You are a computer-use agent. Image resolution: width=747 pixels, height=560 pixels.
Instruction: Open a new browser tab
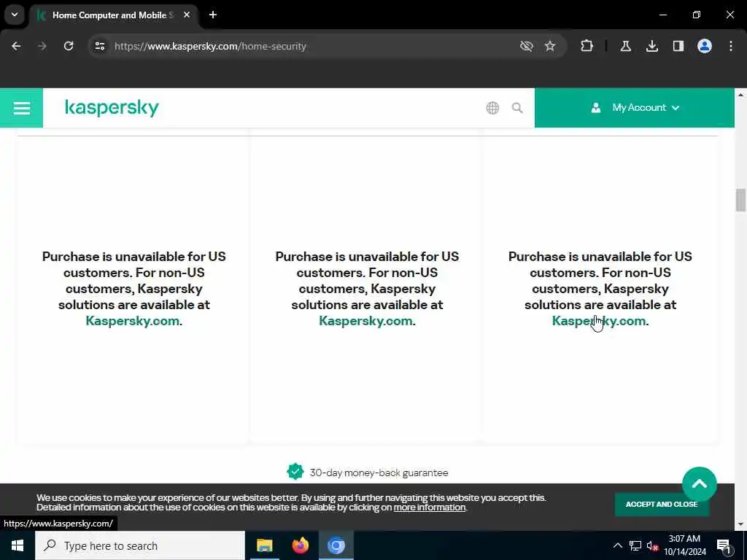tap(213, 15)
